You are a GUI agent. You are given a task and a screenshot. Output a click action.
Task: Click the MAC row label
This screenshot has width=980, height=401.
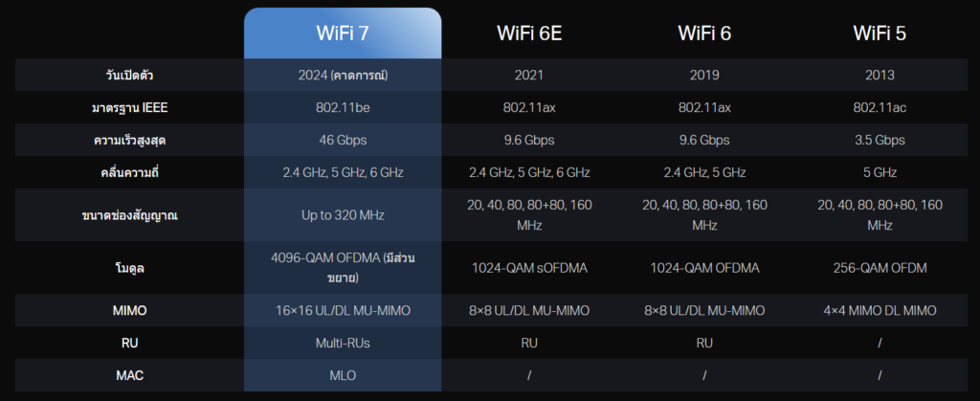click(129, 375)
